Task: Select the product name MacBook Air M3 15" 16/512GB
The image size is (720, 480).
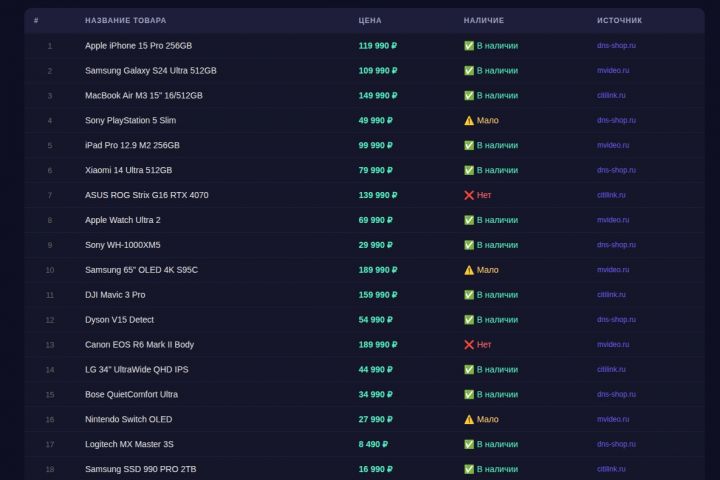Action: [x=144, y=96]
